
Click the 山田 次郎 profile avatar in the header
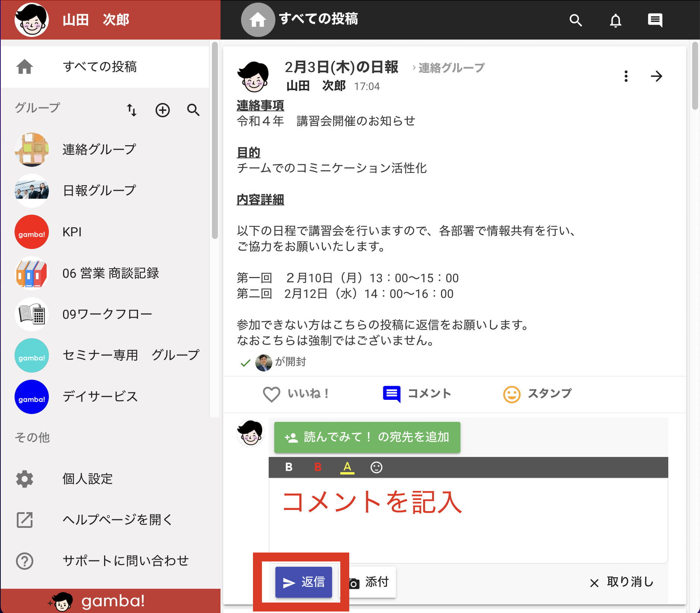[x=32, y=20]
